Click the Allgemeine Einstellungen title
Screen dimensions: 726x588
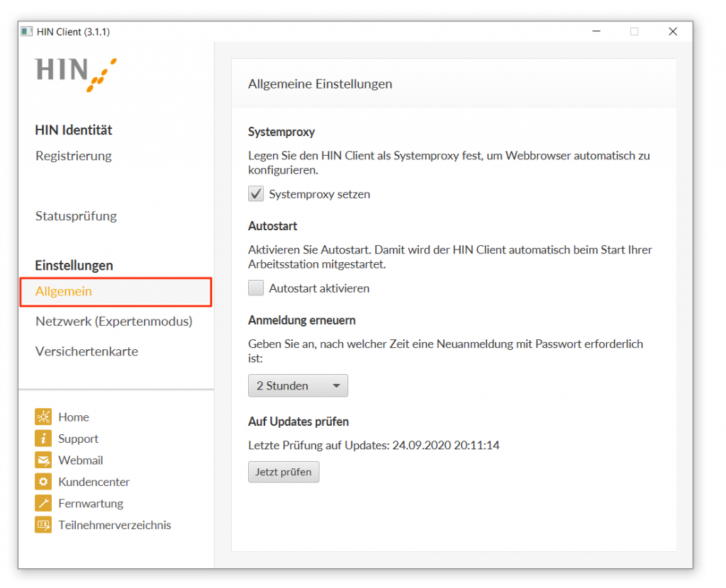(x=320, y=84)
